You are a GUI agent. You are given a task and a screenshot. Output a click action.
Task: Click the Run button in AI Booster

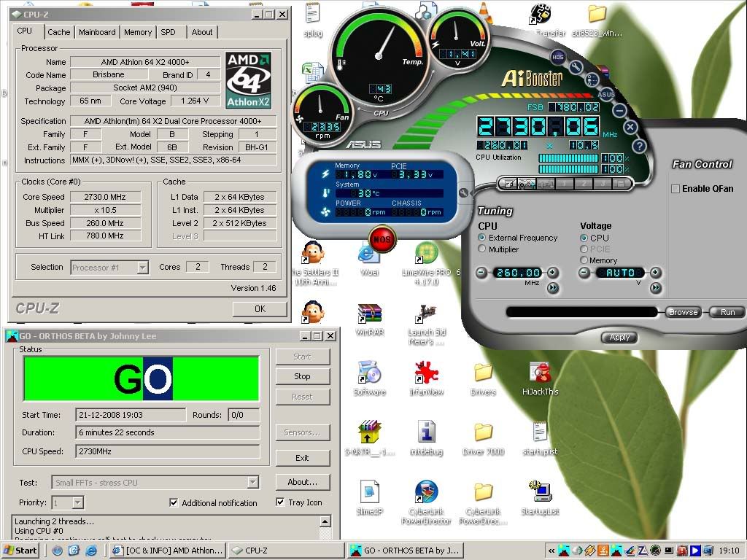click(727, 312)
